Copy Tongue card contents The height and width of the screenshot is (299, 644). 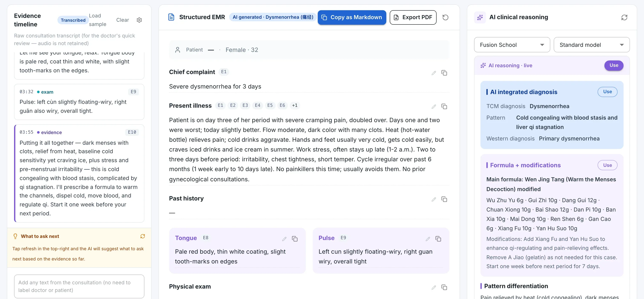[x=295, y=239]
